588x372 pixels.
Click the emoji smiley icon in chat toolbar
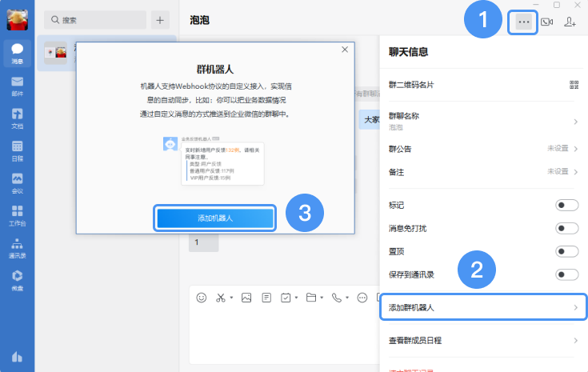pos(202,298)
